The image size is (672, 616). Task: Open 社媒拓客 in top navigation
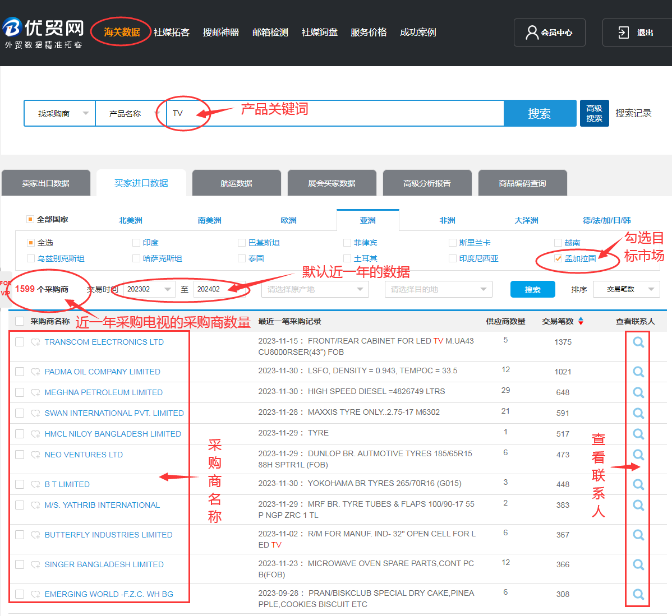click(172, 33)
